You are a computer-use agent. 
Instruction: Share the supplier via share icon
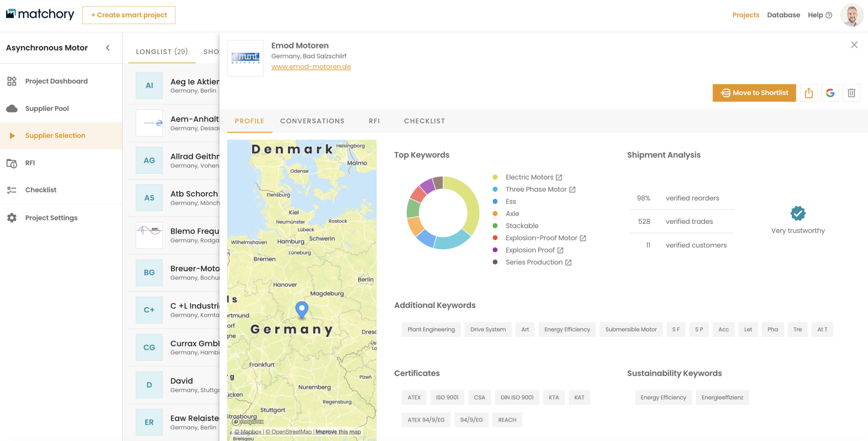809,93
